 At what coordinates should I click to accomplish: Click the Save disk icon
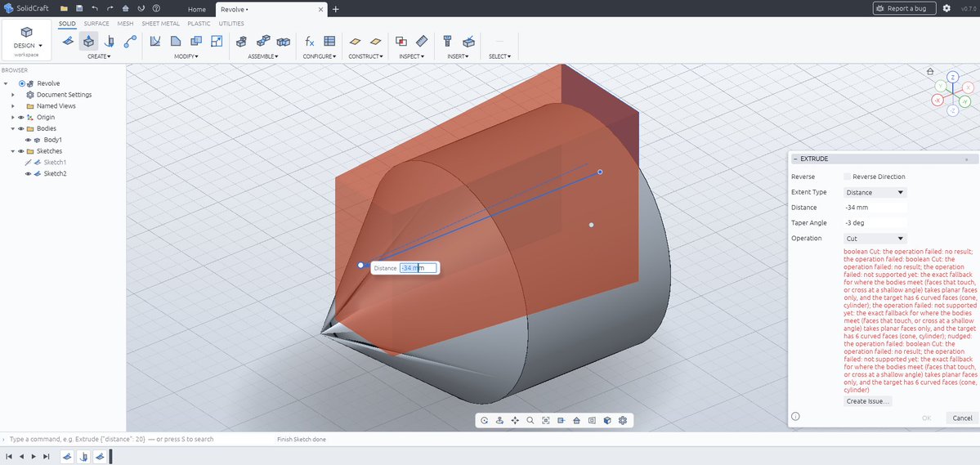point(79,9)
